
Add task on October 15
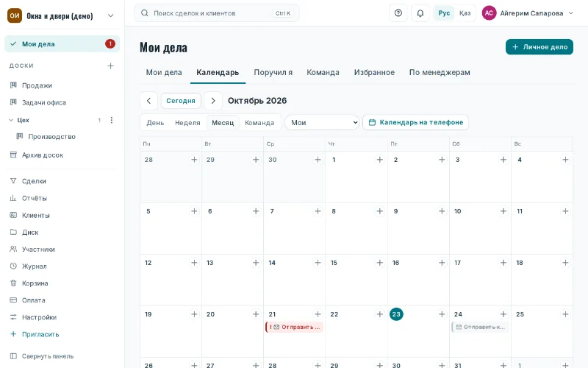point(380,263)
